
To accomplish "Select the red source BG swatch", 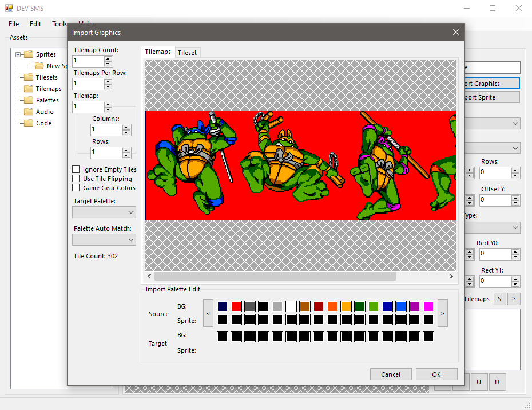I will pos(236,306).
